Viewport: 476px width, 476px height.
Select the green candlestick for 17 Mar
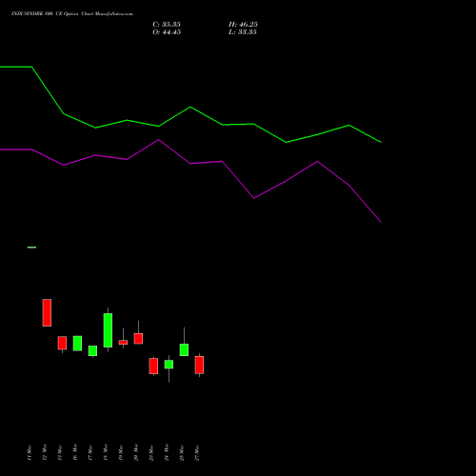pyautogui.click(x=92, y=350)
